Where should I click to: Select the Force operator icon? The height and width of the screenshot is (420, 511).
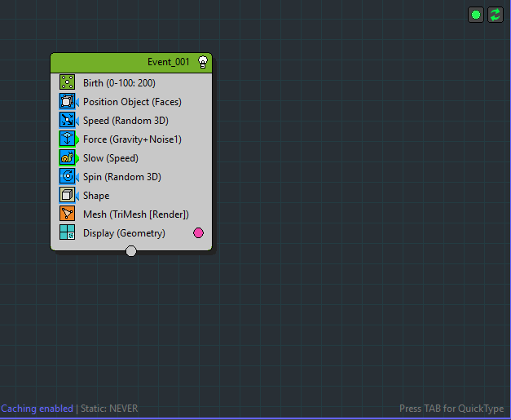point(67,139)
